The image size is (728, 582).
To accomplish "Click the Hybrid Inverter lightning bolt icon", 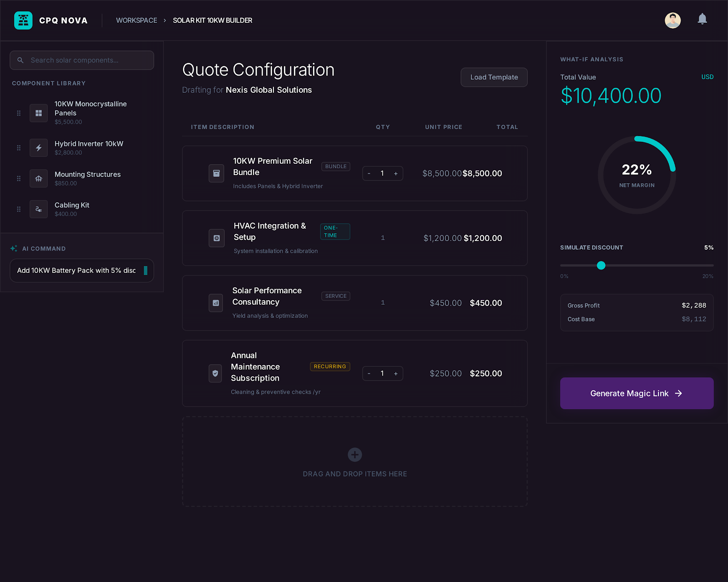I will pos(39,148).
